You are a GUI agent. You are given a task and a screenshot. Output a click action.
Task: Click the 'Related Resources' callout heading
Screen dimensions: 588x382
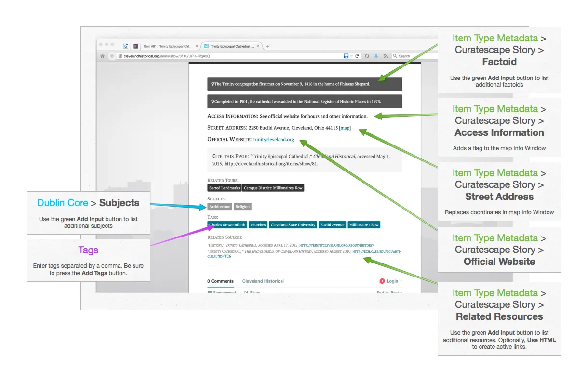coord(499,316)
